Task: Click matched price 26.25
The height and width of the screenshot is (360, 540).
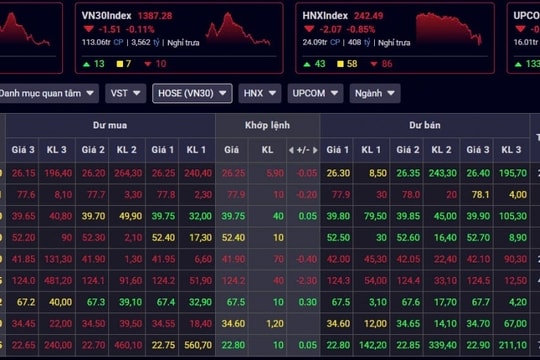Action: pyautogui.click(x=233, y=173)
